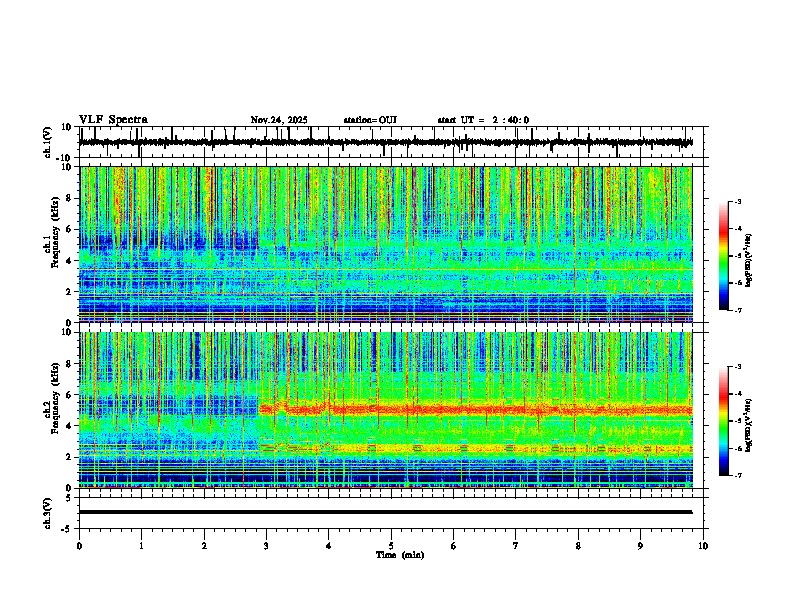The image size is (792, 612).
Task: Click the 'start UT = 2 :40: 0' text
Action: 483,120
